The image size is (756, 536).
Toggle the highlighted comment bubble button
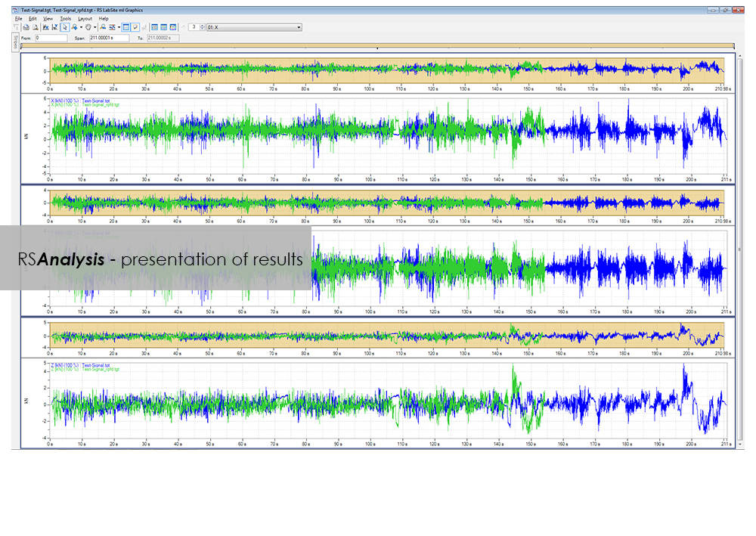click(135, 27)
